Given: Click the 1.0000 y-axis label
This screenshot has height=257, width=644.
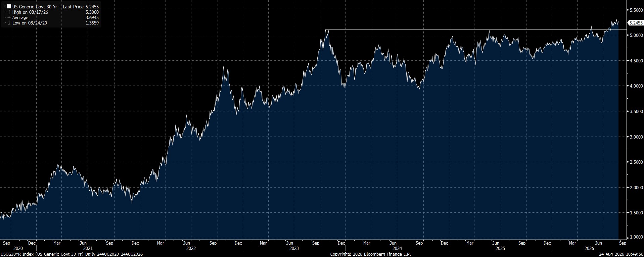Looking at the screenshot, I should point(636,237).
